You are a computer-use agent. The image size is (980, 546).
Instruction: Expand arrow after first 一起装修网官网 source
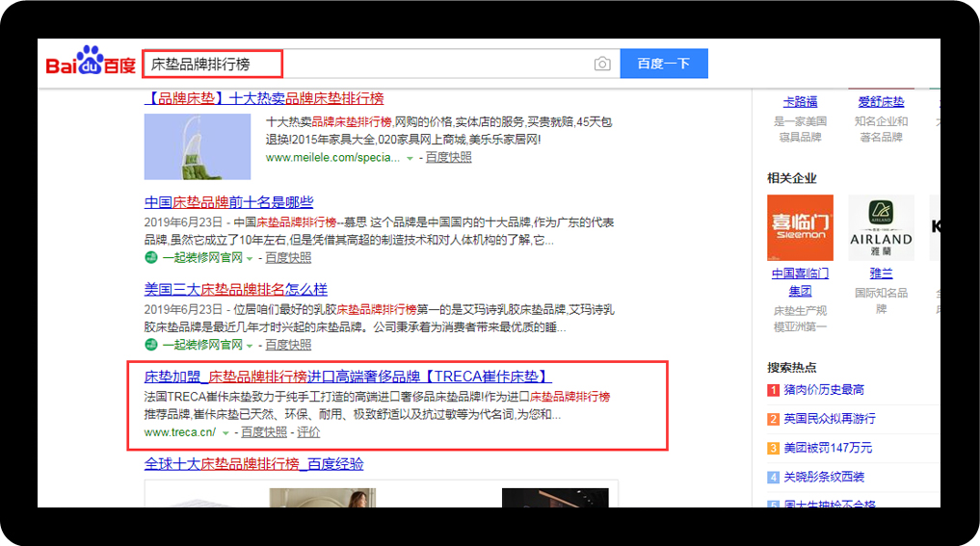click(250, 259)
